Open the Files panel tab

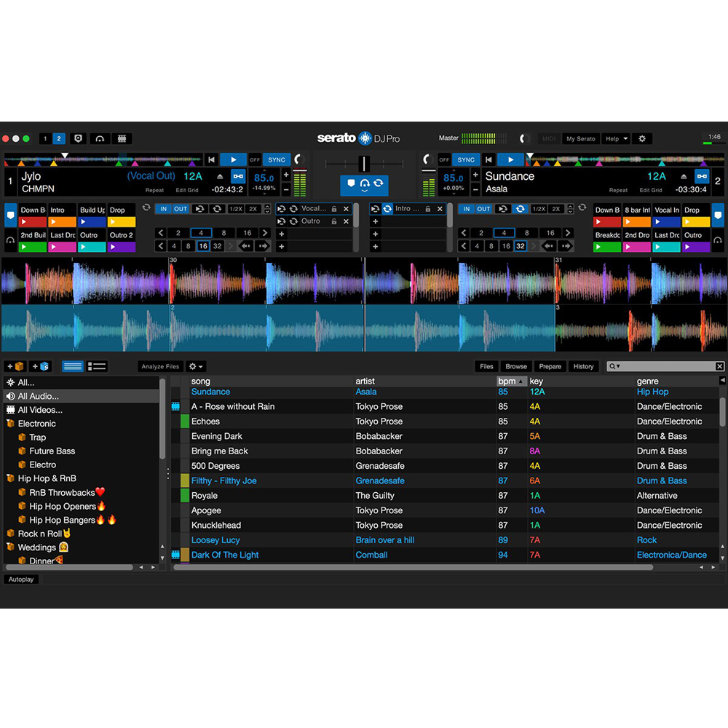click(486, 366)
